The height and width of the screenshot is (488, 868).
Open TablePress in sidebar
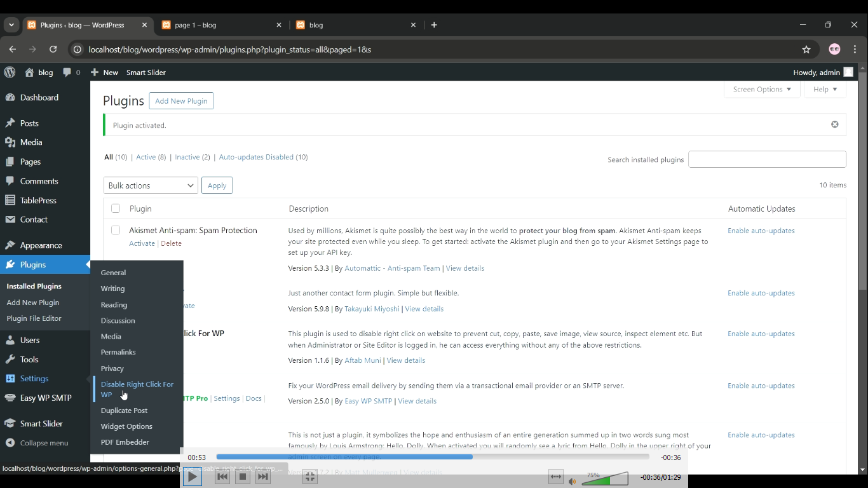click(x=38, y=200)
